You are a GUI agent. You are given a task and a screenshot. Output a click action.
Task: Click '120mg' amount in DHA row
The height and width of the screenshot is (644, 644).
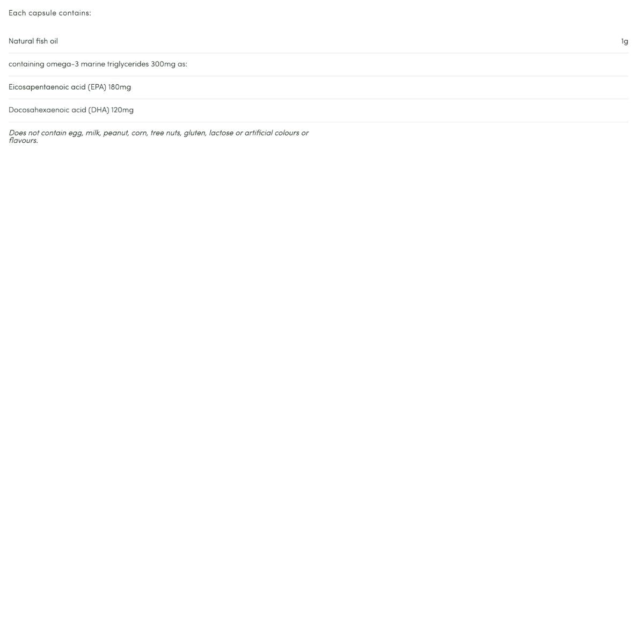122,110
